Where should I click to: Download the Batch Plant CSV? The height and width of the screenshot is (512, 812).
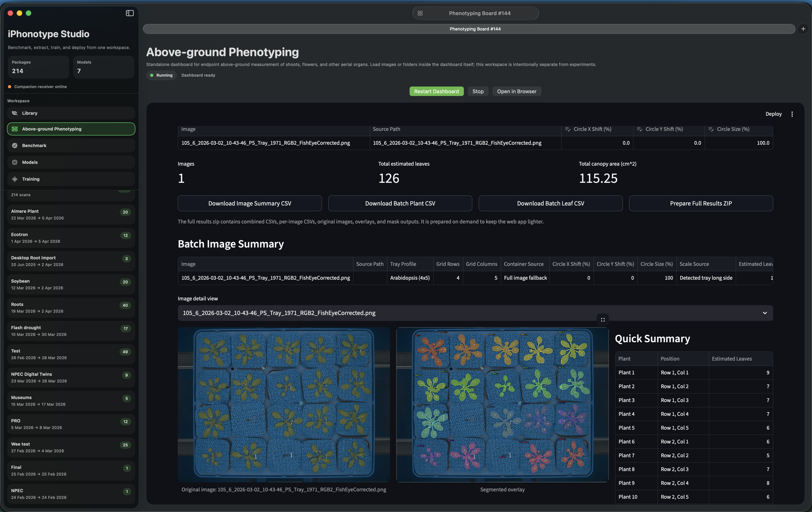coord(400,203)
